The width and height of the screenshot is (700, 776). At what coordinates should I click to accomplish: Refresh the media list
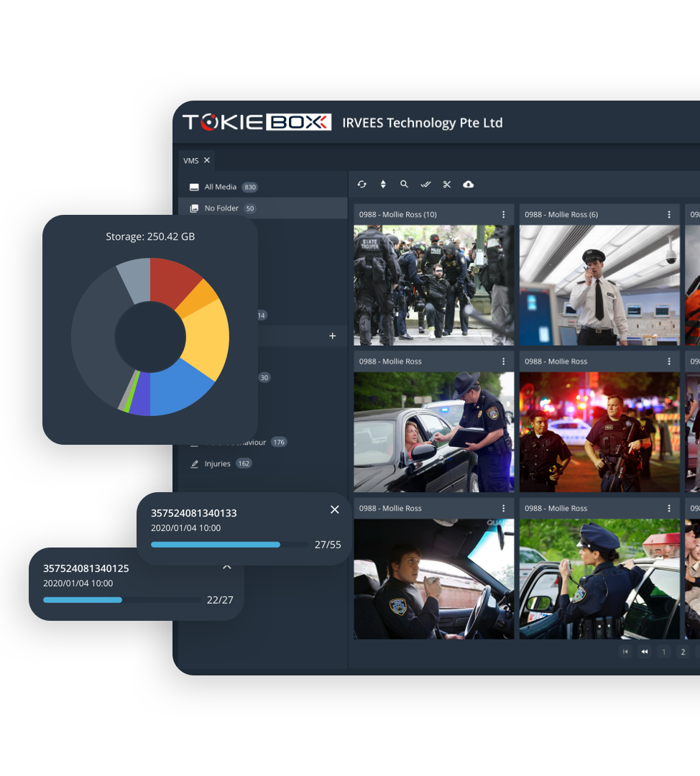tap(361, 185)
